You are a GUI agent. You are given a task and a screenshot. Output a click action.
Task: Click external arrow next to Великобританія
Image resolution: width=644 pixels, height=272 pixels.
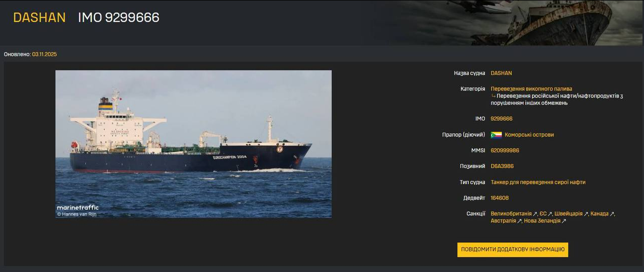tap(535, 214)
